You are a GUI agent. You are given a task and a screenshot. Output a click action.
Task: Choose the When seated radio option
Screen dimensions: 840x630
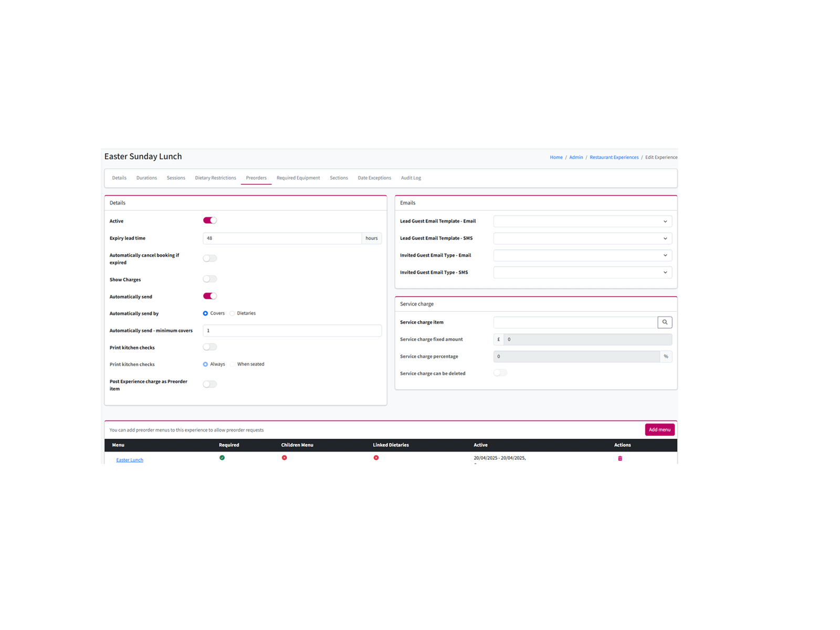pos(233,364)
